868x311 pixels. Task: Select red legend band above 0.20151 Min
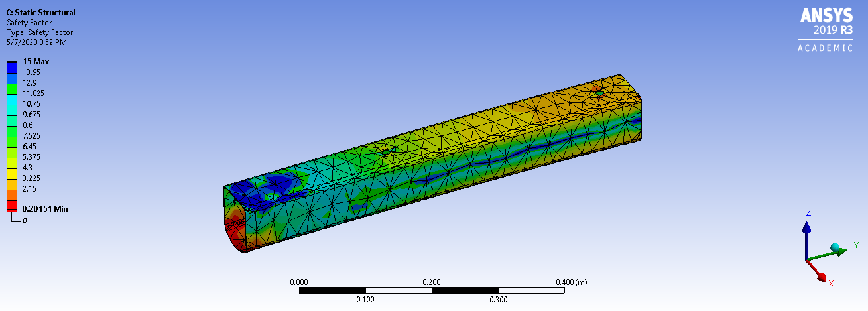[12, 204]
